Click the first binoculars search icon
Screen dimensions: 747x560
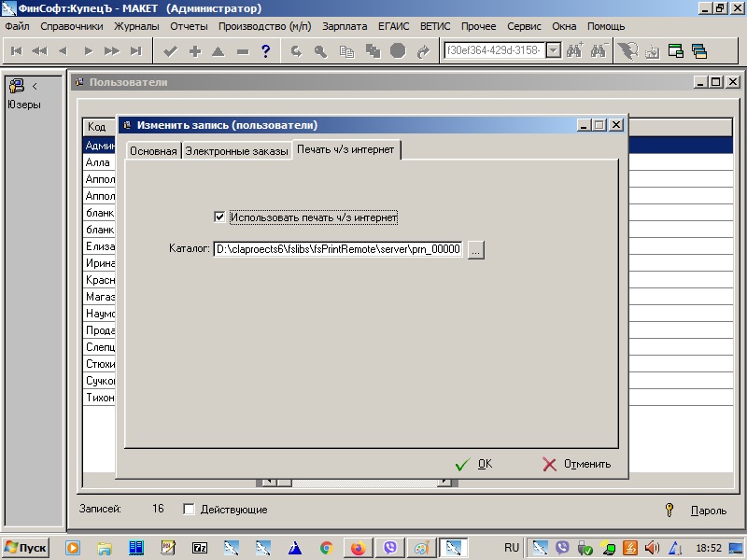pyautogui.click(x=574, y=51)
